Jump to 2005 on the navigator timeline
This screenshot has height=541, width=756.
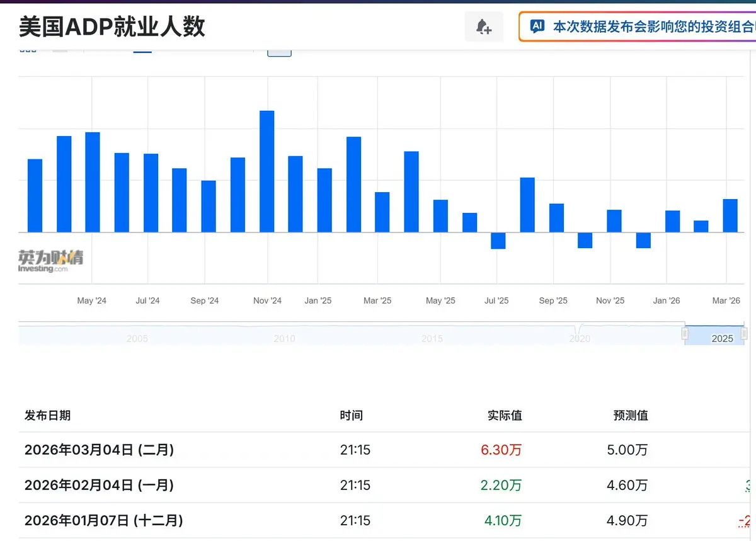[x=137, y=339]
